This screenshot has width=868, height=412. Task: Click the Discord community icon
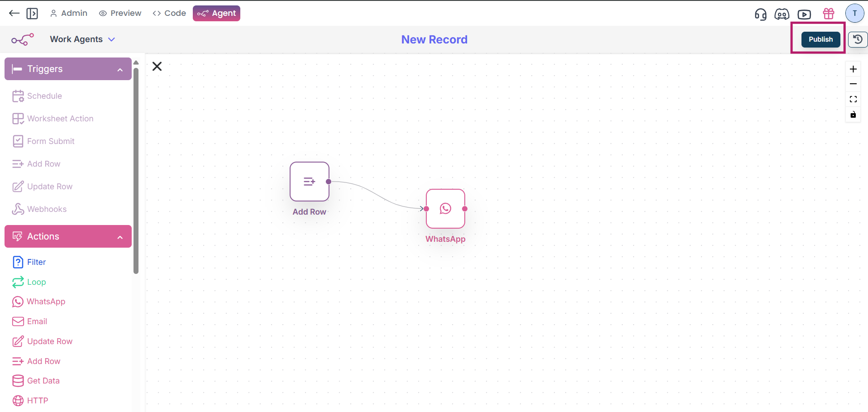pos(782,14)
